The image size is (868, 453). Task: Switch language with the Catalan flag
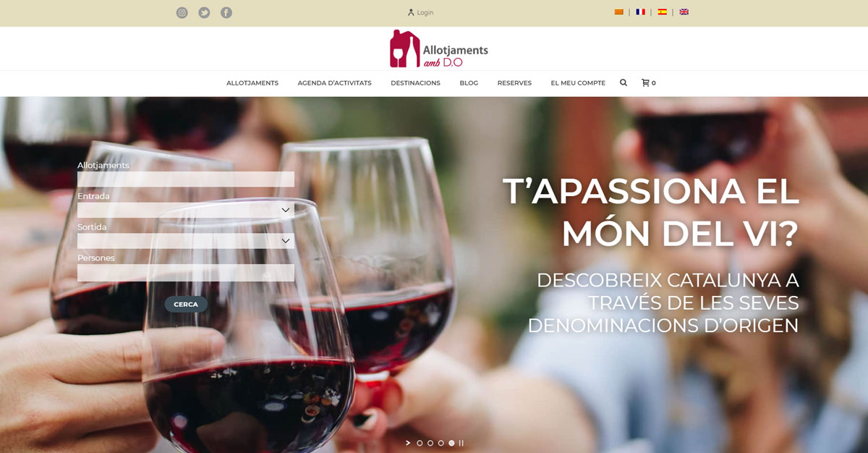click(619, 12)
